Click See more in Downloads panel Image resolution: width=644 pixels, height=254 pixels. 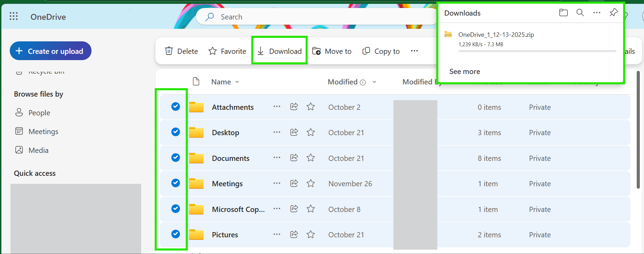pos(465,72)
